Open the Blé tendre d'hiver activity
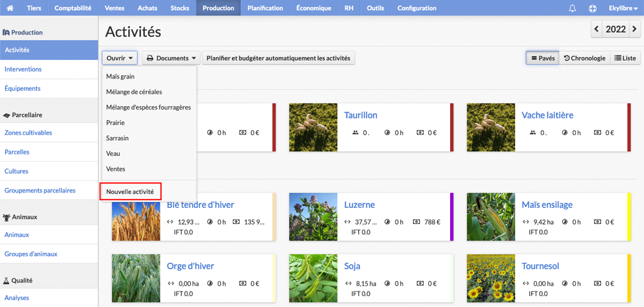This screenshot has width=644, height=307. point(200,205)
